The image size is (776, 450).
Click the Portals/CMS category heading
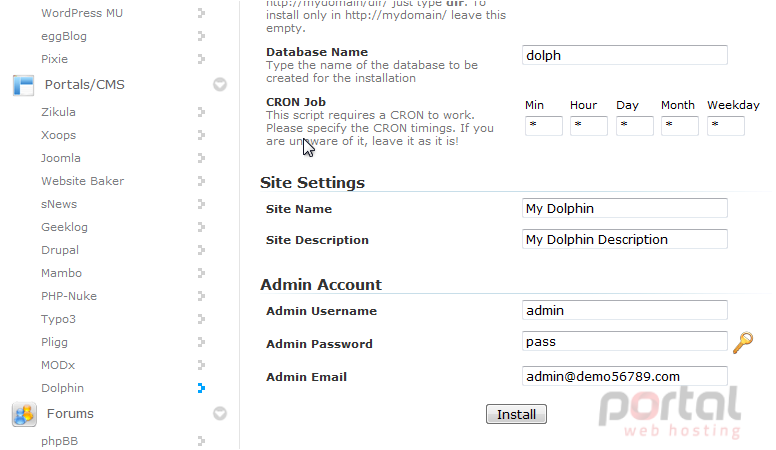point(85,85)
